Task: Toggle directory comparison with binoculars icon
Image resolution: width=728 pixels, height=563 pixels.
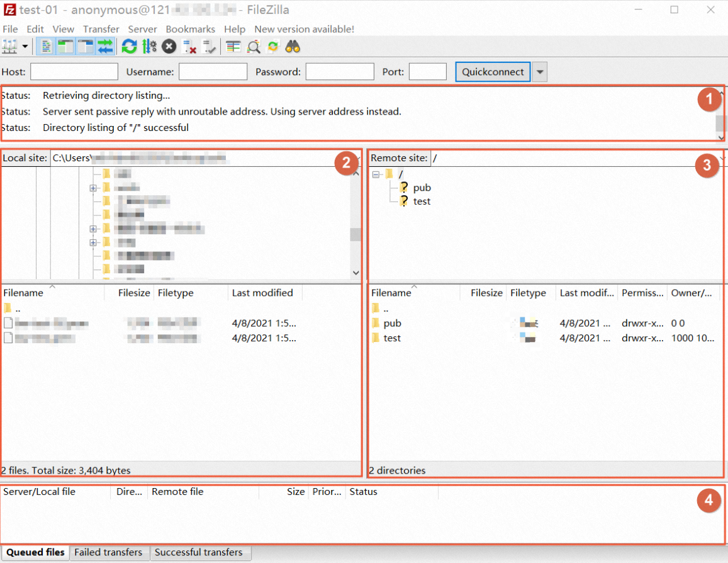Action: coord(293,46)
